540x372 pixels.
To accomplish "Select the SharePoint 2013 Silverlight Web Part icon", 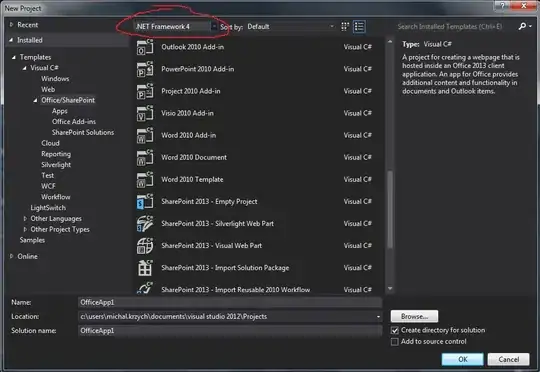I will tap(145, 223).
